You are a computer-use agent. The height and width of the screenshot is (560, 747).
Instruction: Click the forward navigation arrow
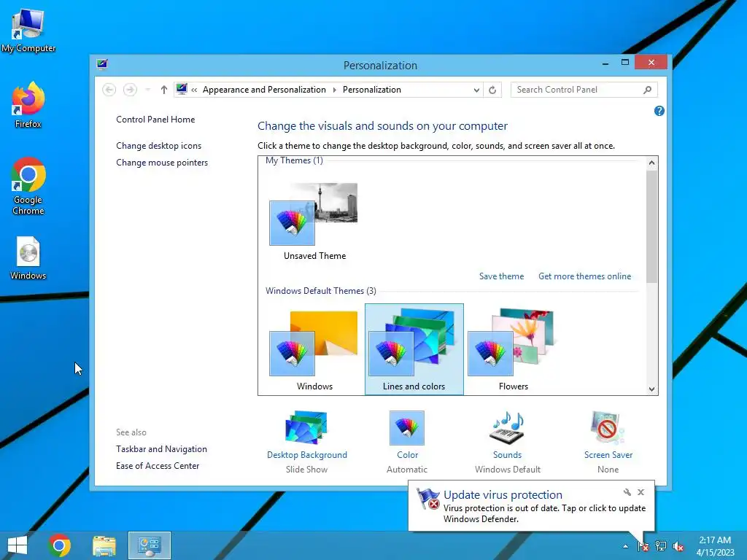pyautogui.click(x=130, y=90)
